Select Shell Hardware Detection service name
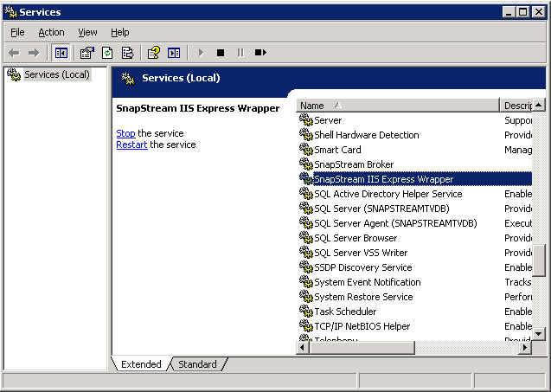 click(x=366, y=135)
